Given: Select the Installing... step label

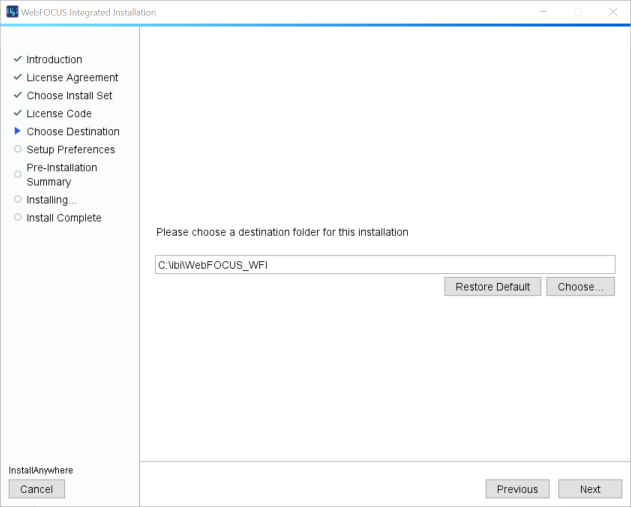Looking at the screenshot, I should coord(52,200).
